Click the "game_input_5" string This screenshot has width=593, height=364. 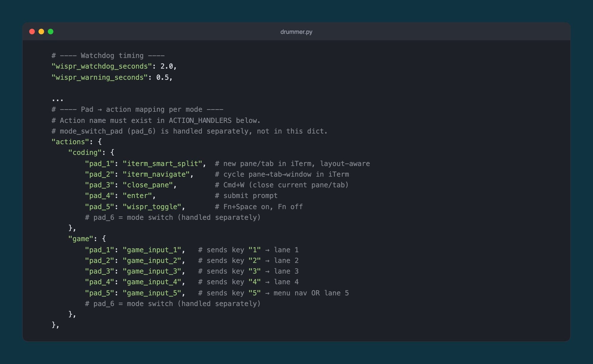pos(152,293)
